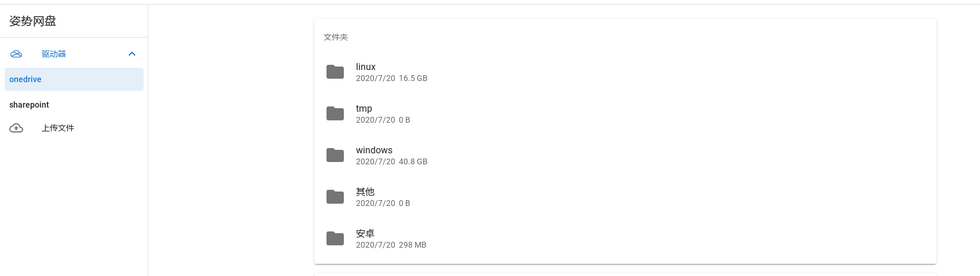
Task: Open the 其他 folder name
Action: coord(365,192)
